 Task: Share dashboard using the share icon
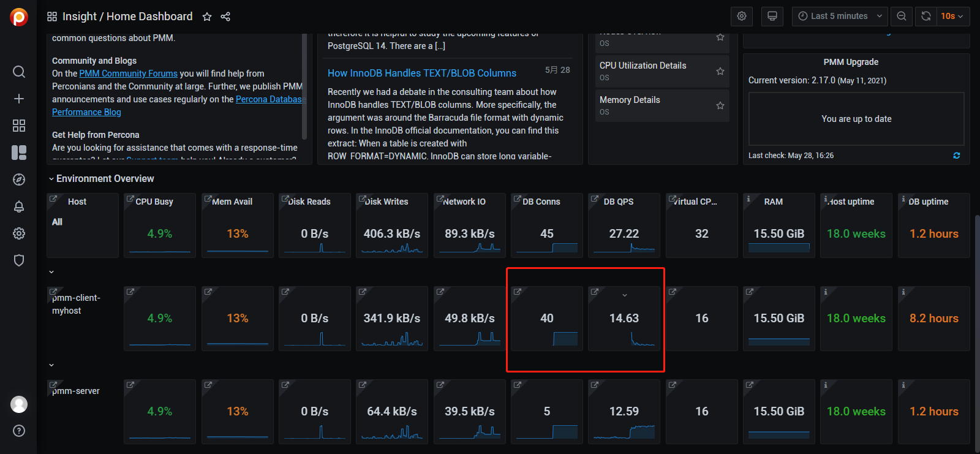(225, 17)
